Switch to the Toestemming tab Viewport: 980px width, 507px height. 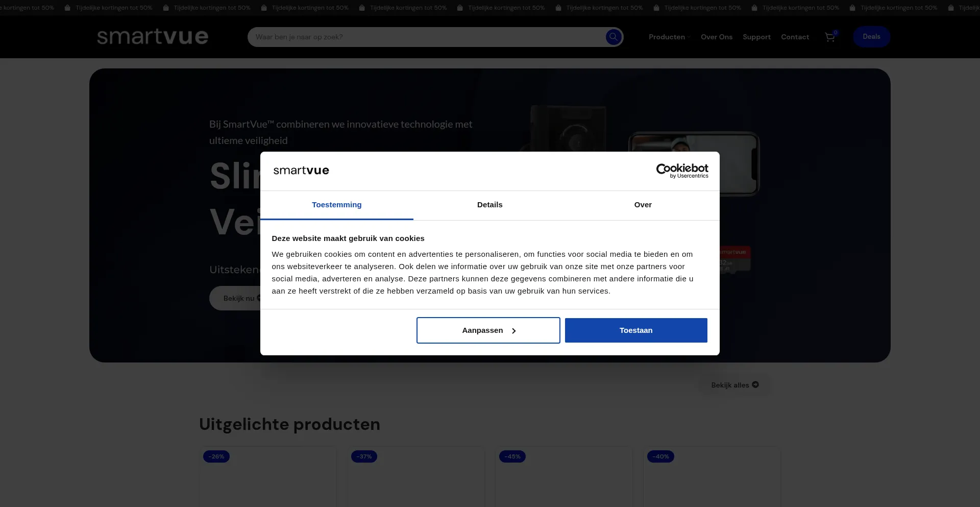(337, 205)
